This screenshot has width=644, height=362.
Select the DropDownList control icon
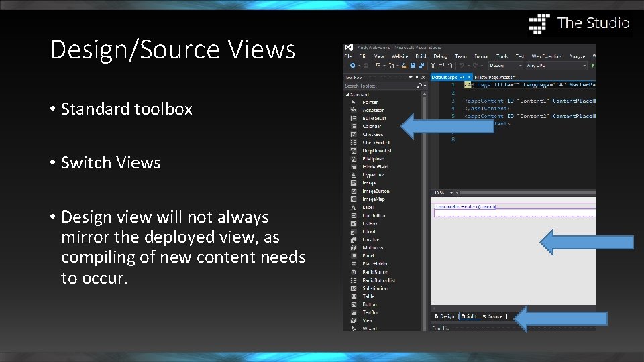(354, 151)
